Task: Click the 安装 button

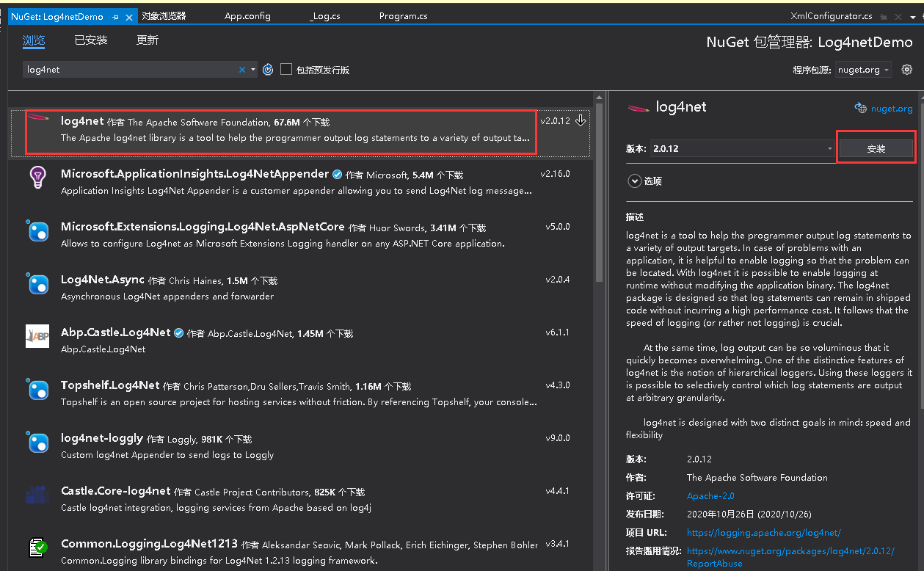Action: click(876, 148)
